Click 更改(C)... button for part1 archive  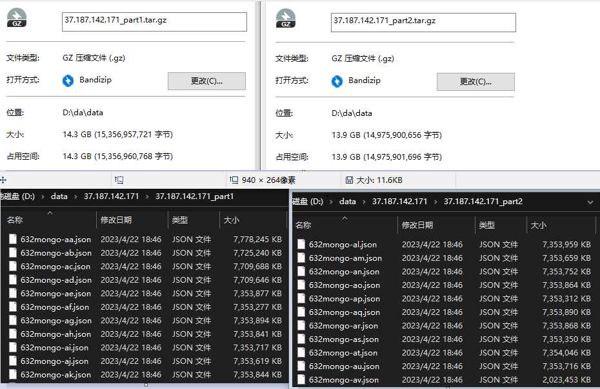[x=207, y=81]
